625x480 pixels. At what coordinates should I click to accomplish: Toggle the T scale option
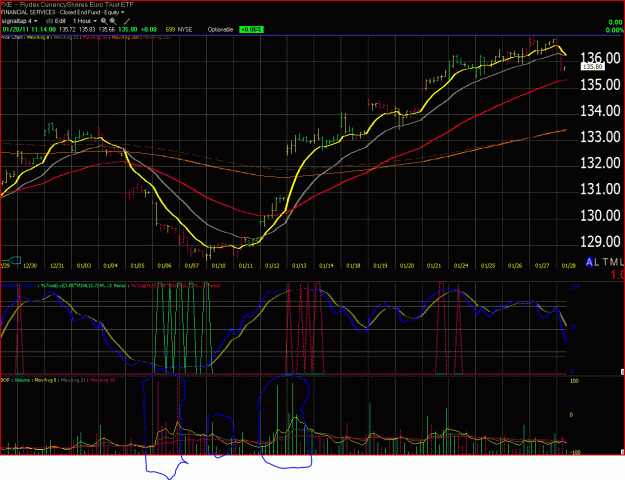pos(605,262)
